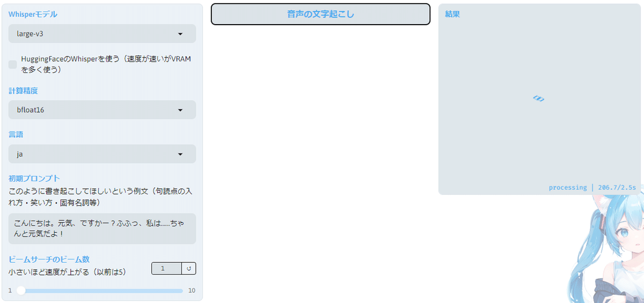Click the beam count number field

pos(167,268)
